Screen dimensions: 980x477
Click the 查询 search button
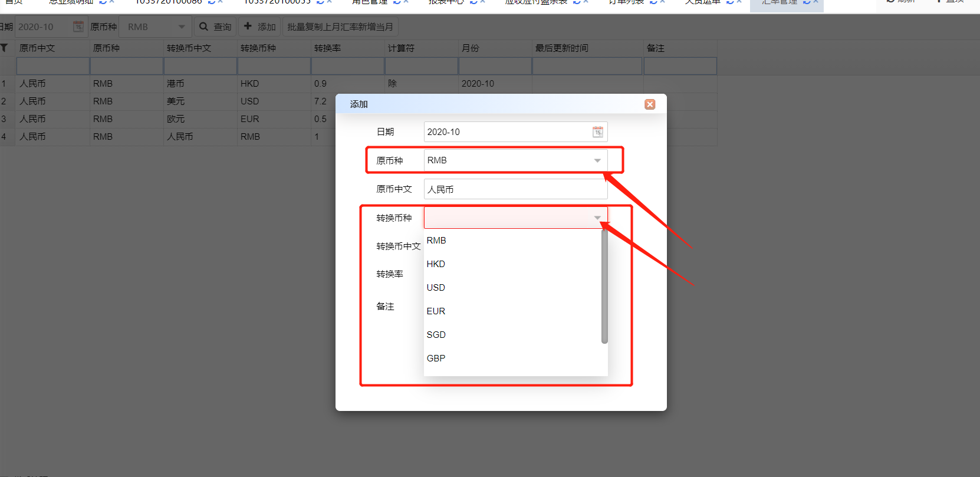215,27
